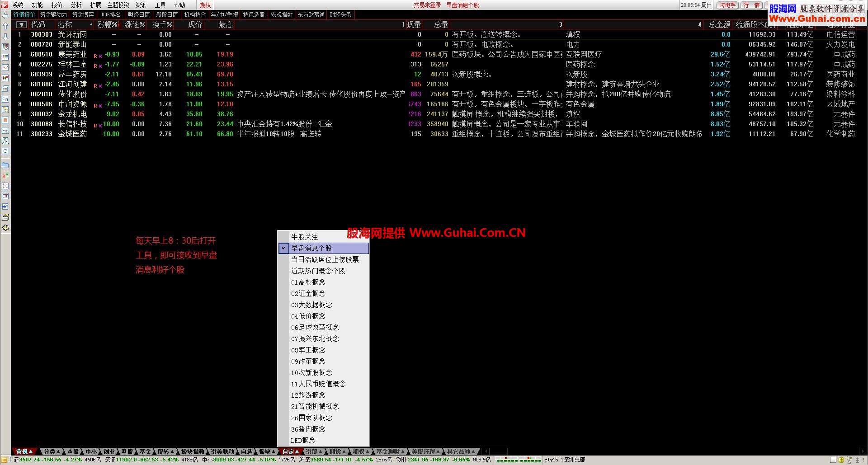Click the circle-in-square icon in sidebar
This screenshot has height=465, width=868.
tap(5, 151)
